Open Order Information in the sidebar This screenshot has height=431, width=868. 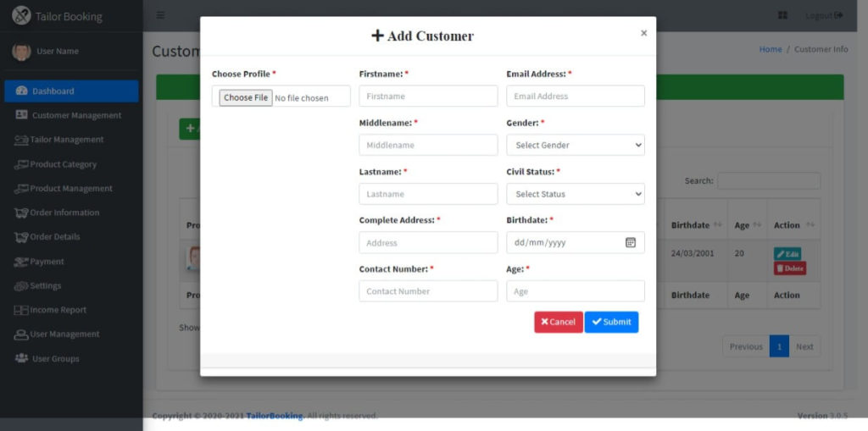coord(71,213)
